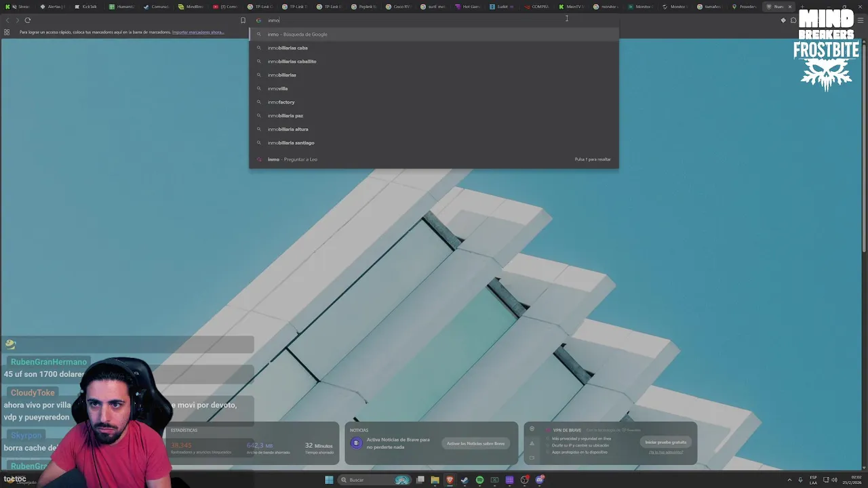
Task: Click "Importar marcadores ahora" link
Action: click(198, 32)
